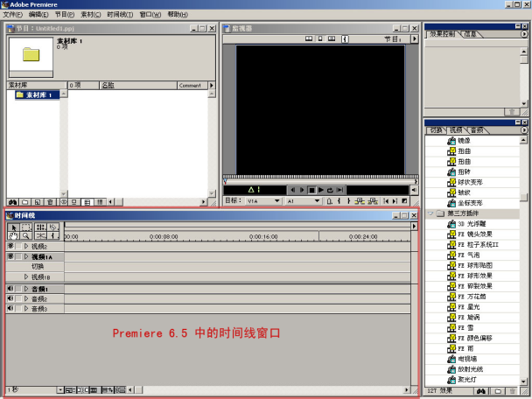Go to next edit in monitor

click(x=395, y=201)
